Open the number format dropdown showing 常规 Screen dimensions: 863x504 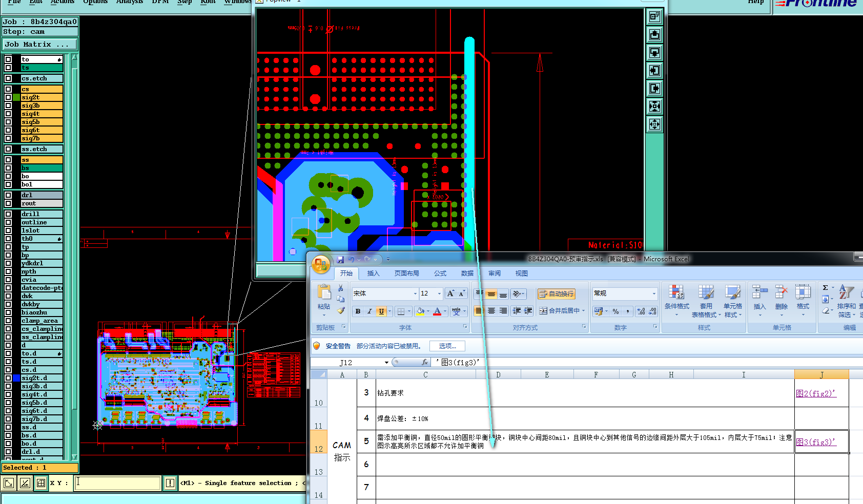[654, 293]
